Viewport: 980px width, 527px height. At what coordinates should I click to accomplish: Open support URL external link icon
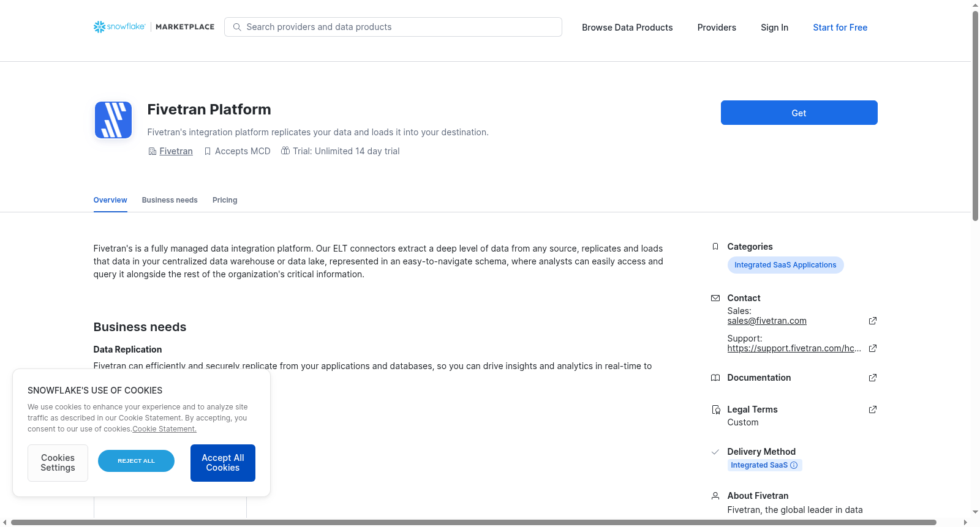point(873,348)
